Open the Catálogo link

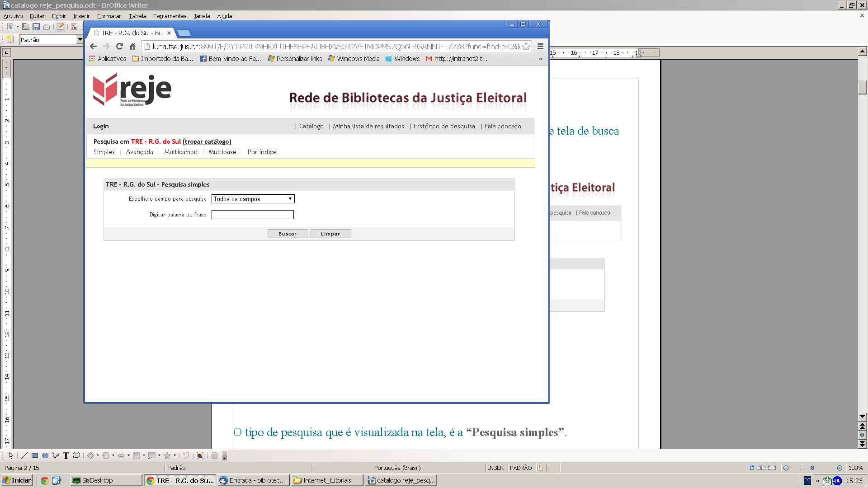tap(311, 127)
